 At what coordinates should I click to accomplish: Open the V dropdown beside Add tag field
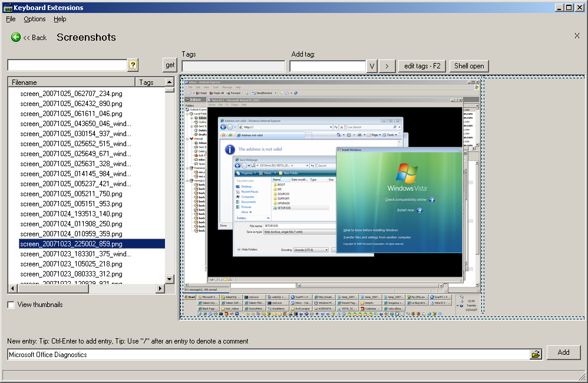click(372, 66)
